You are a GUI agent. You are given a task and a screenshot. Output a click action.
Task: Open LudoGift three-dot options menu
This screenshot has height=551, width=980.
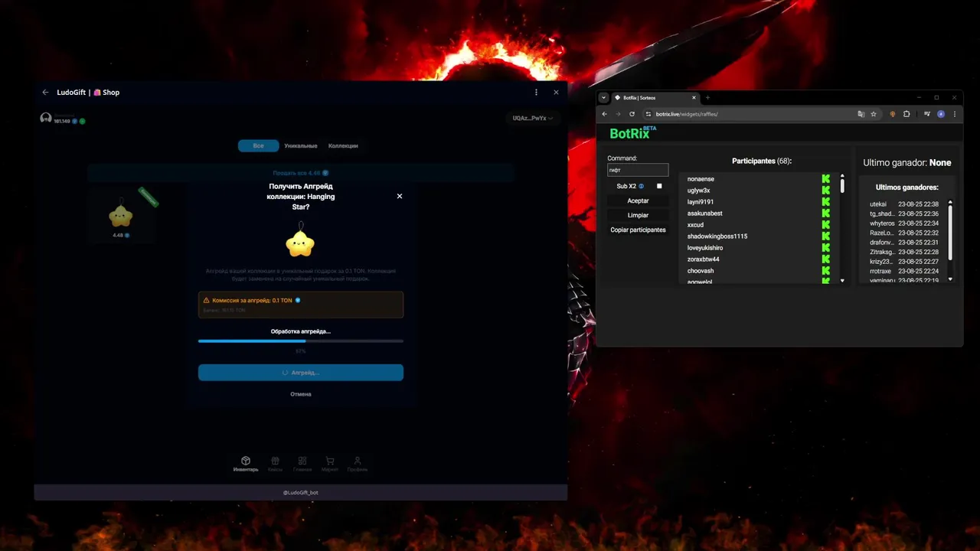pyautogui.click(x=536, y=93)
